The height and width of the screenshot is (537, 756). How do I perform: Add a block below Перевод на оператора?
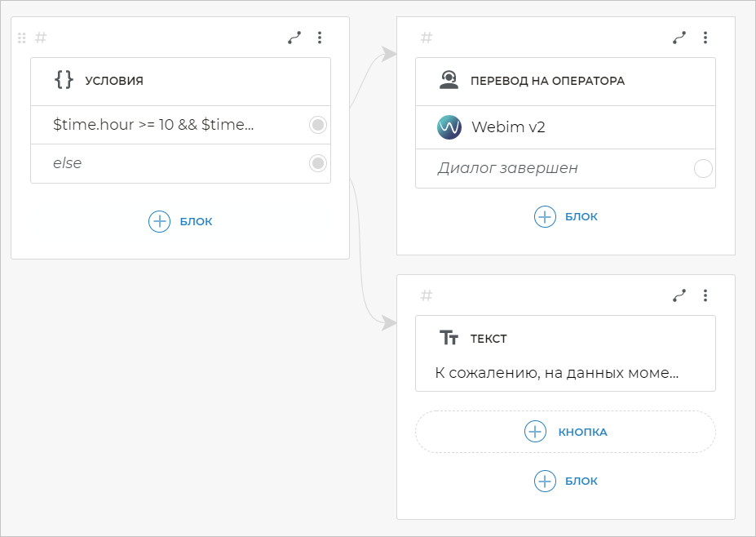coord(565,216)
